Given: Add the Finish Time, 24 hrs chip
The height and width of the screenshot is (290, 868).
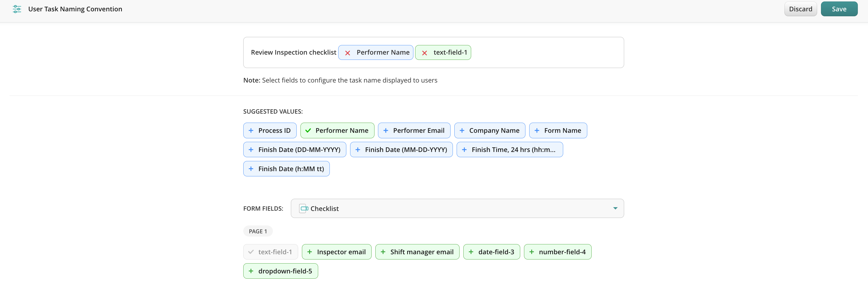Looking at the screenshot, I should tap(509, 150).
